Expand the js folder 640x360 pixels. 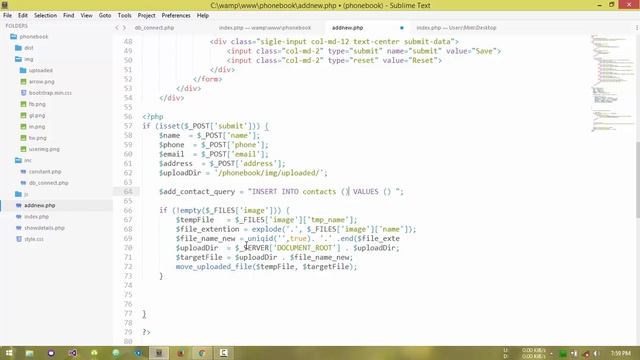tap(18, 194)
